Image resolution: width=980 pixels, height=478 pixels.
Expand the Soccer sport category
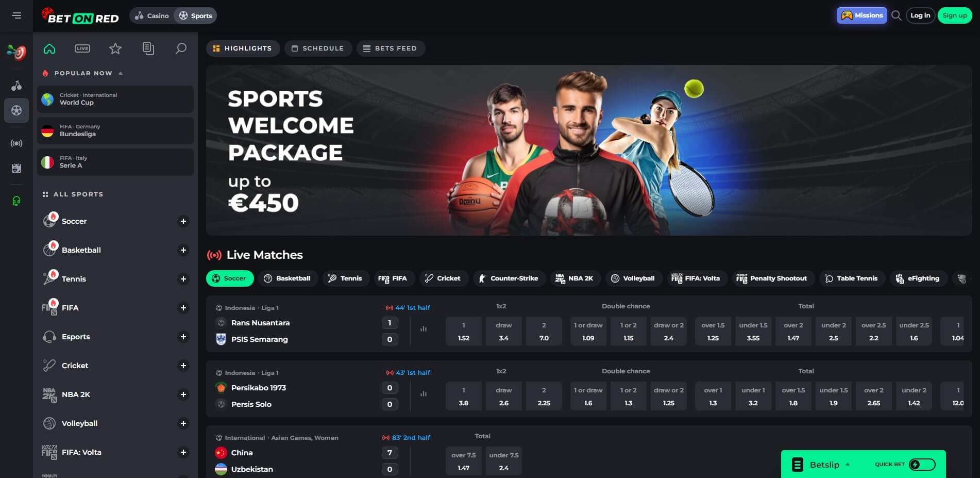pos(183,221)
